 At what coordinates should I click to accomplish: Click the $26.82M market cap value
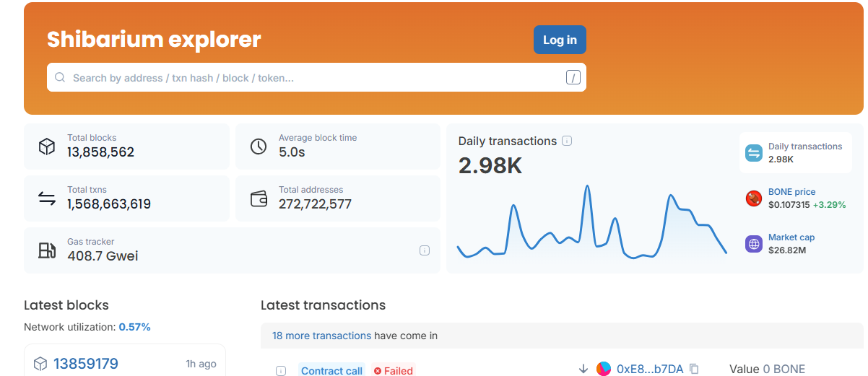tap(787, 250)
